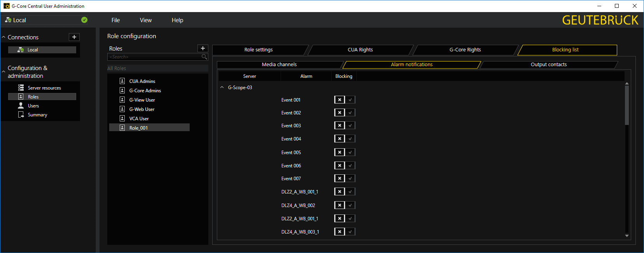Click the scrollbar up arrow in alarm list
The width and height of the screenshot is (644, 253).
point(627,83)
